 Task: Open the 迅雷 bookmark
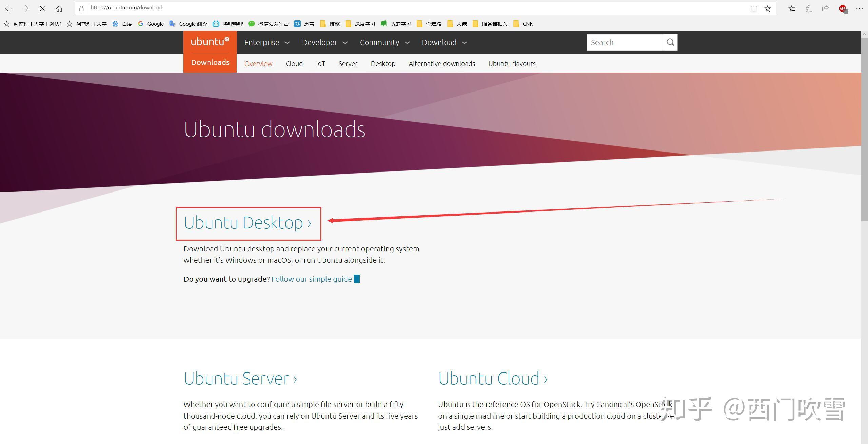tap(310, 24)
